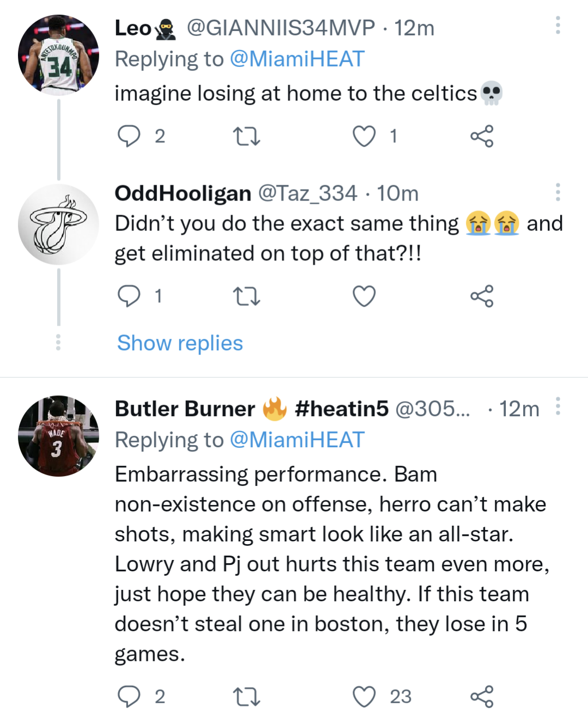
Task: Retweet Leo's tweet
Action: click(246, 136)
